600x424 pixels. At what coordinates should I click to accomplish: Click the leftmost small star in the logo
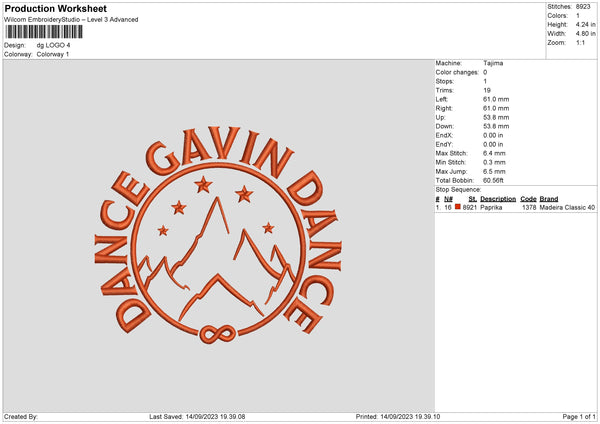click(x=163, y=230)
